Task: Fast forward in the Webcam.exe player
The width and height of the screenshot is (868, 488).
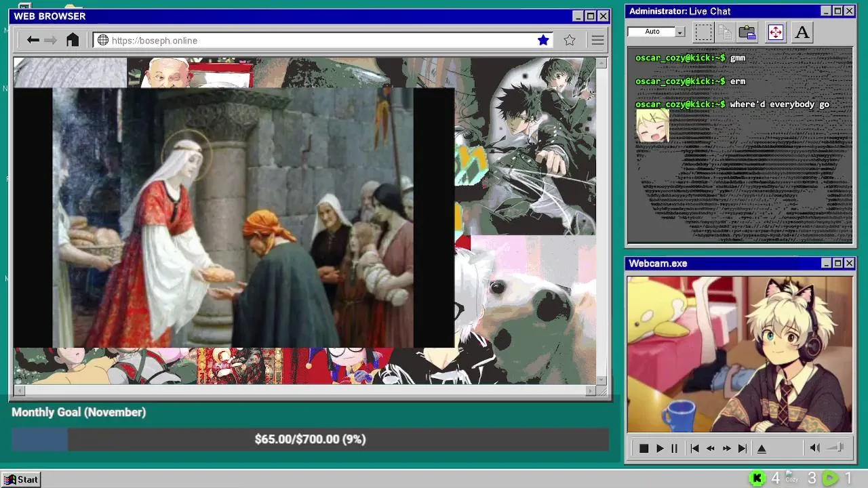Action: [727, 448]
